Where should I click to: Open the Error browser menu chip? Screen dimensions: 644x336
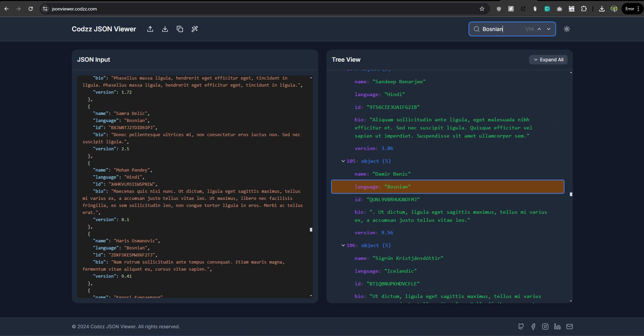tap(632, 9)
